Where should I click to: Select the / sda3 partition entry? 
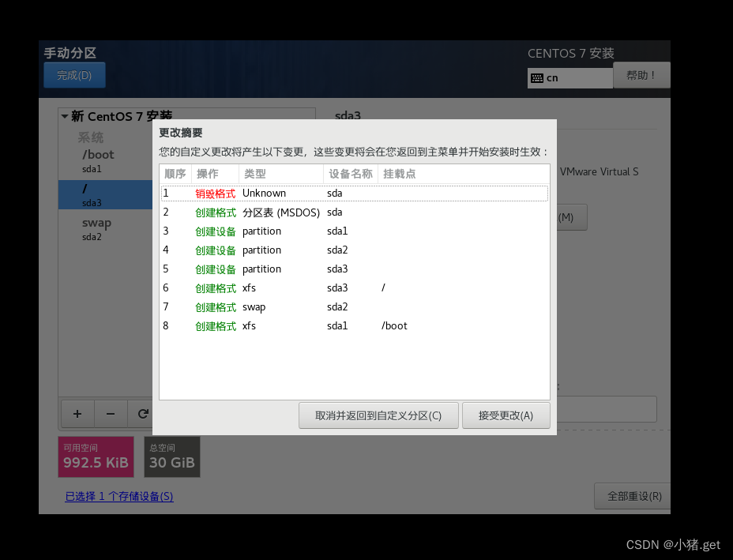point(106,194)
